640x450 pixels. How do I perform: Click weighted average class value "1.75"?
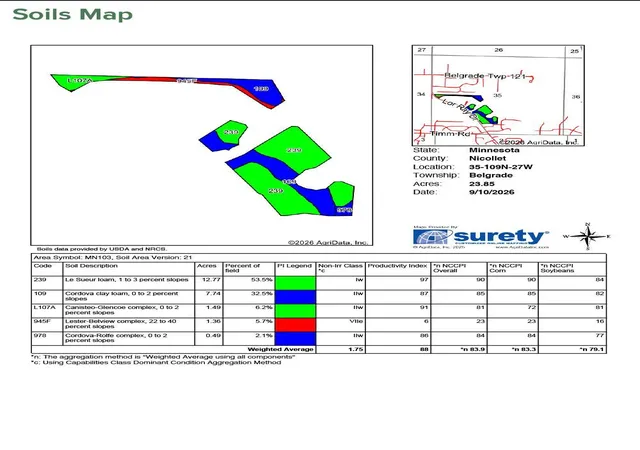(x=356, y=350)
